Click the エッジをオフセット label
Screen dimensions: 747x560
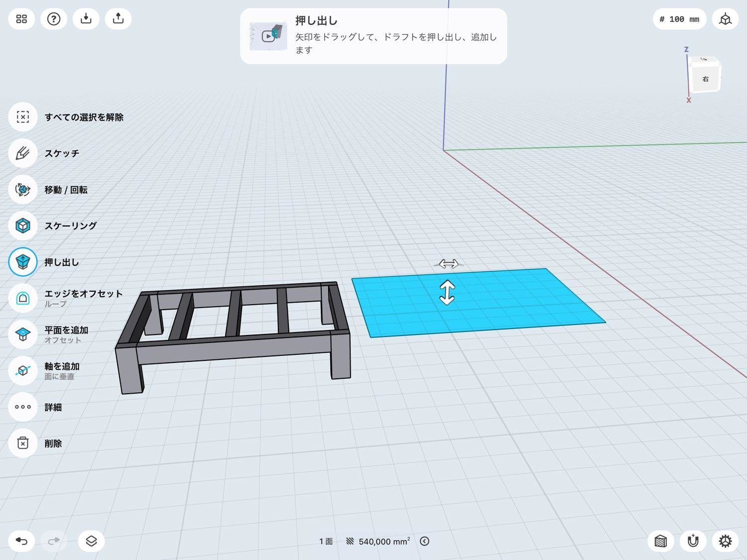[83, 294]
